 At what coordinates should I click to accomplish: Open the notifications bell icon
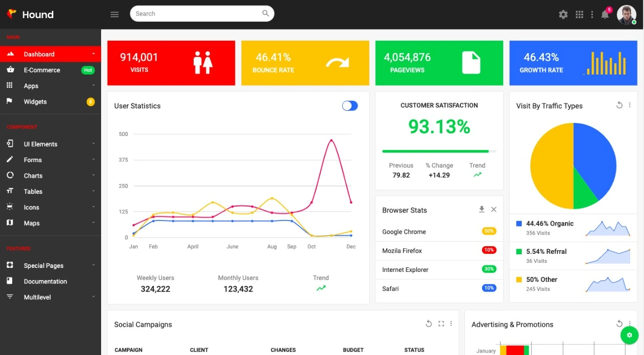604,15
